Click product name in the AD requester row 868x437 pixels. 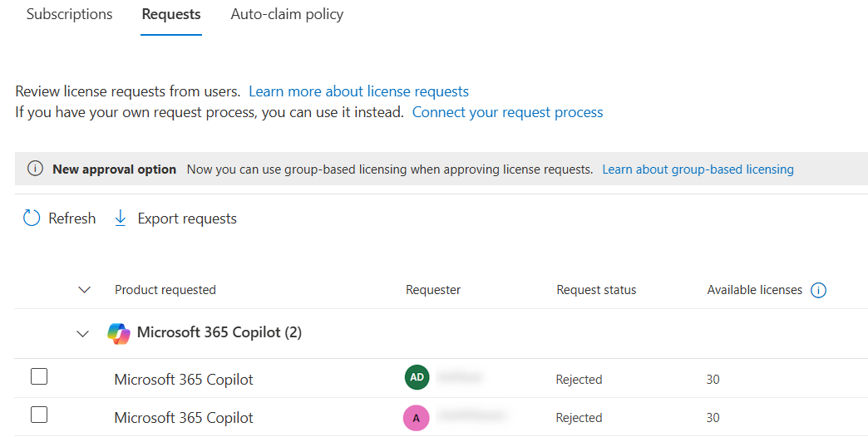click(184, 380)
